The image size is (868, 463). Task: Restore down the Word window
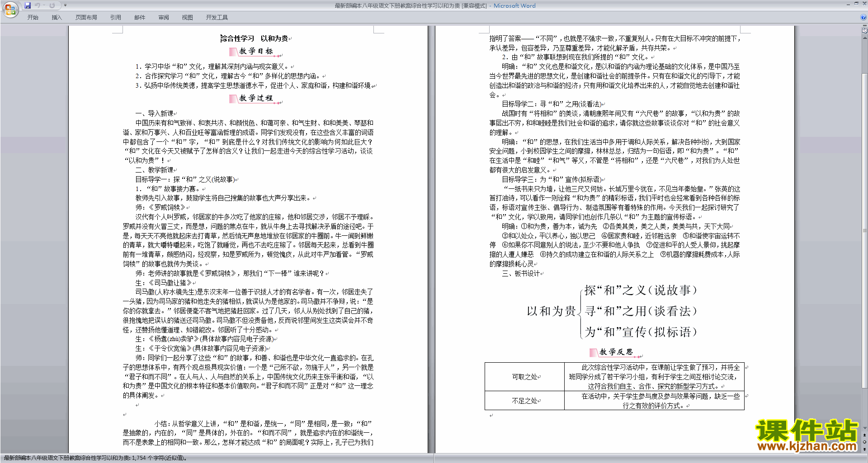(x=856, y=4)
